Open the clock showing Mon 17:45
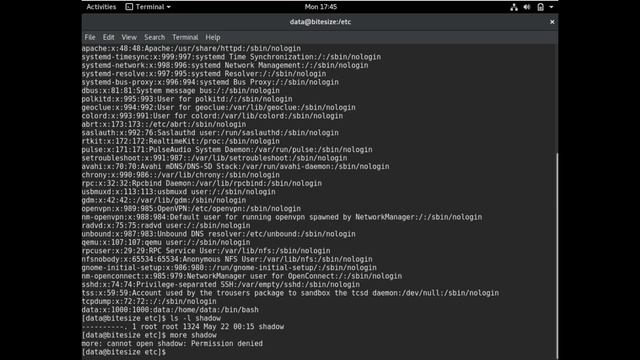640x360 pixels. (x=321, y=7)
